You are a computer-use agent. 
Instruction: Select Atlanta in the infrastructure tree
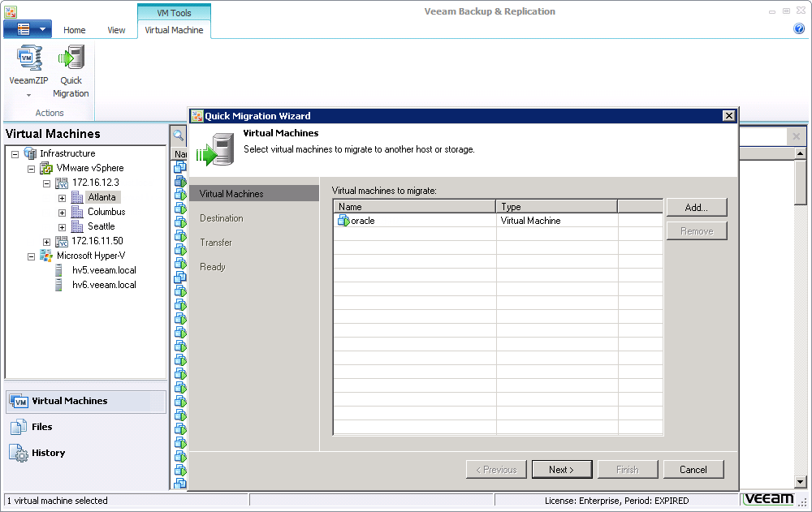pos(101,197)
